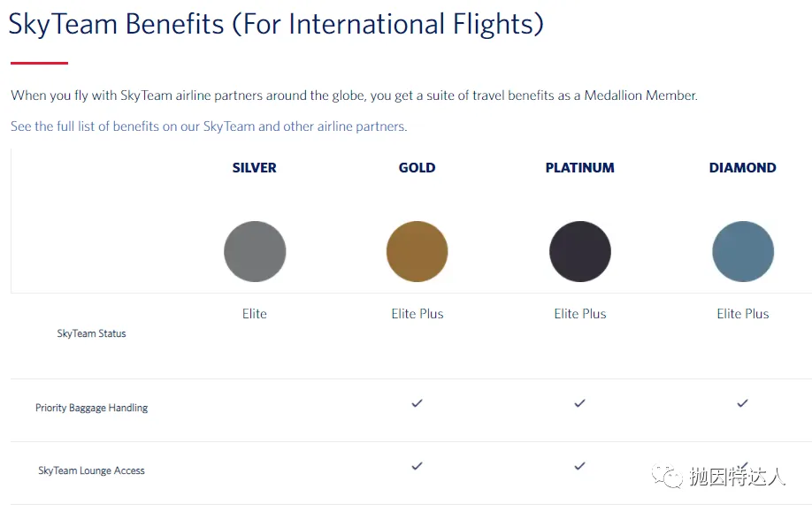Click Platinum checkmark for Priority Baggage Handling
Image resolution: width=812 pixels, height=512 pixels.
(580, 402)
